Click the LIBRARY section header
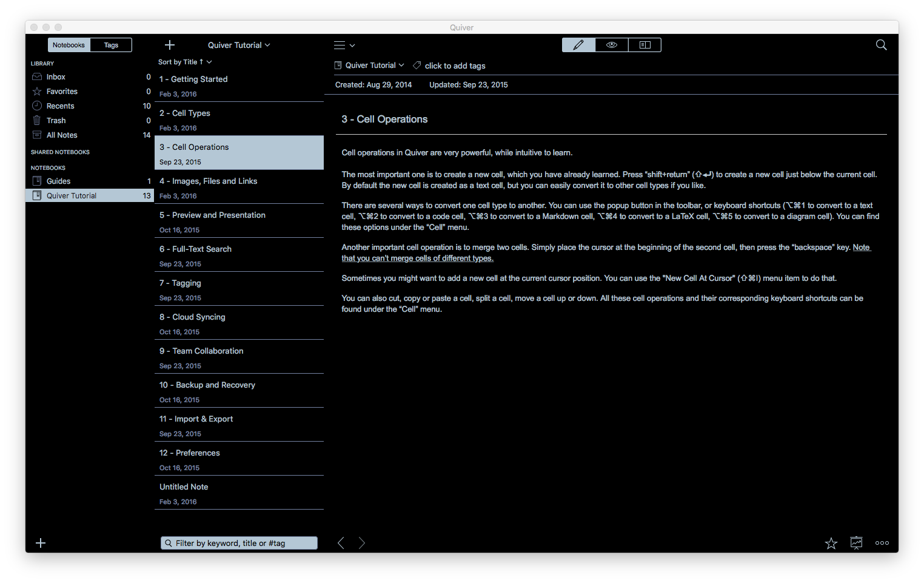Screen dimensions: 924x583 (42, 64)
